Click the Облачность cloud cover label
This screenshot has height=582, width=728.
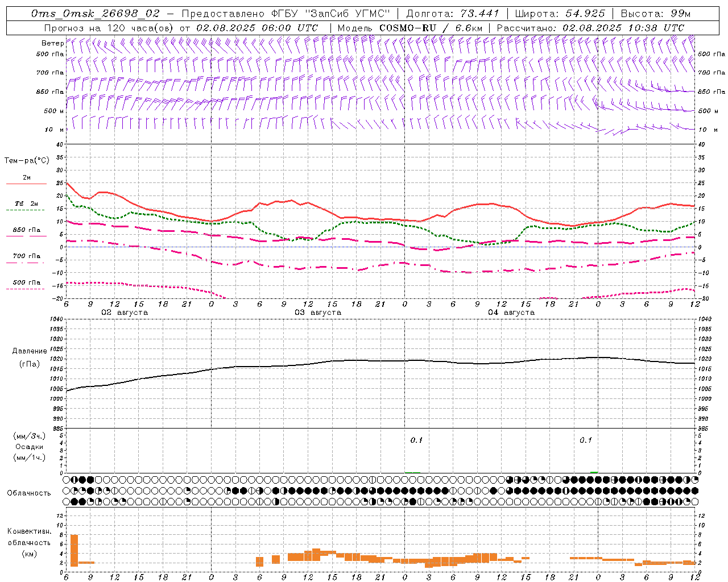tap(29, 493)
